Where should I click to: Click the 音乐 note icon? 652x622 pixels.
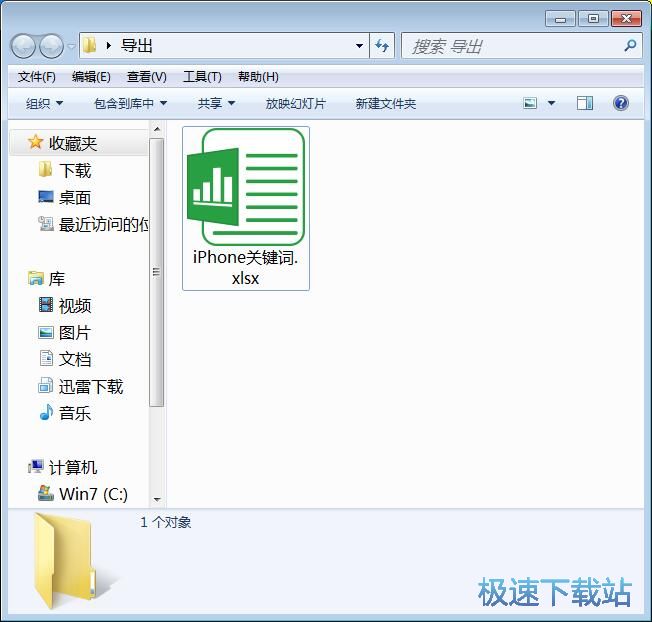(46, 412)
